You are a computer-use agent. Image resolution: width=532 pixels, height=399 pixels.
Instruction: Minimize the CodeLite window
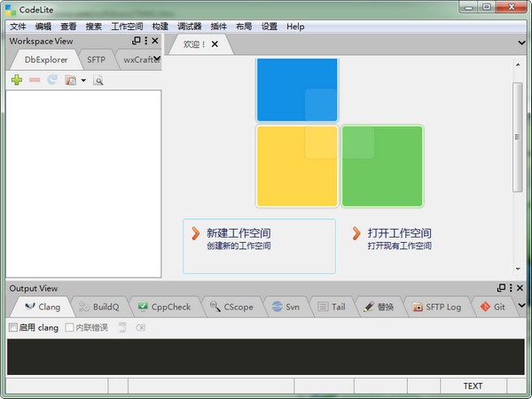[469, 7]
